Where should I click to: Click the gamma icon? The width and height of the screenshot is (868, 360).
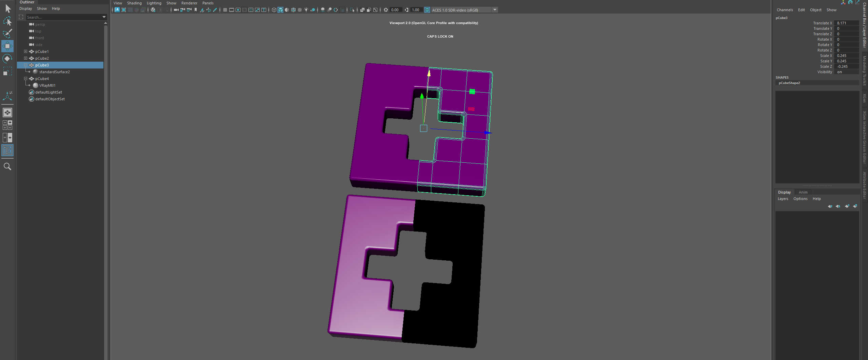pyautogui.click(x=407, y=10)
